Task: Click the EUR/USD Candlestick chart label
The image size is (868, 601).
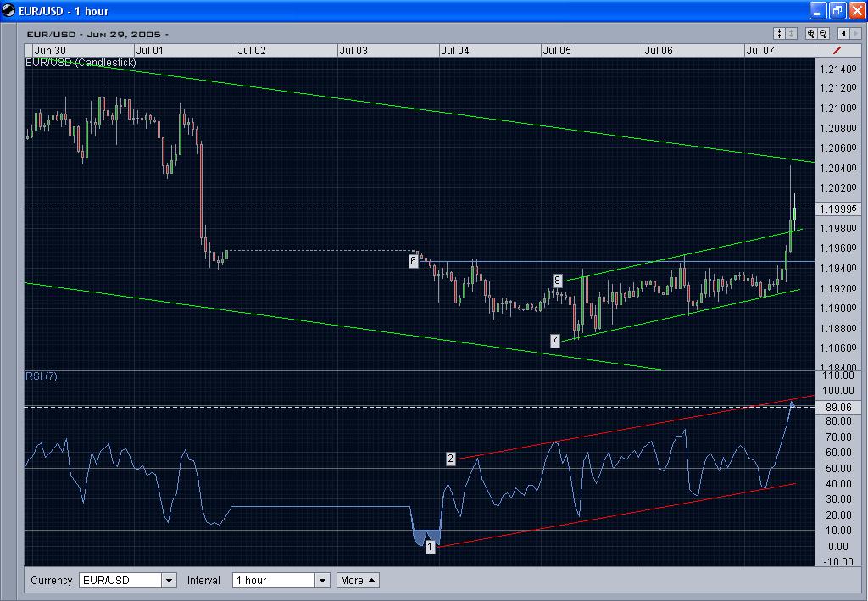Action: pyautogui.click(x=81, y=62)
